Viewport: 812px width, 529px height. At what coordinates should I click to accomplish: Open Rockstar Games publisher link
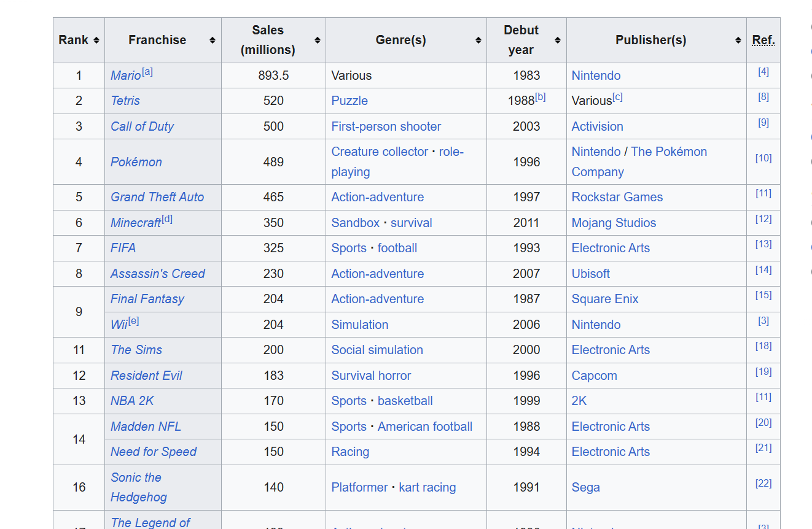(x=617, y=197)
